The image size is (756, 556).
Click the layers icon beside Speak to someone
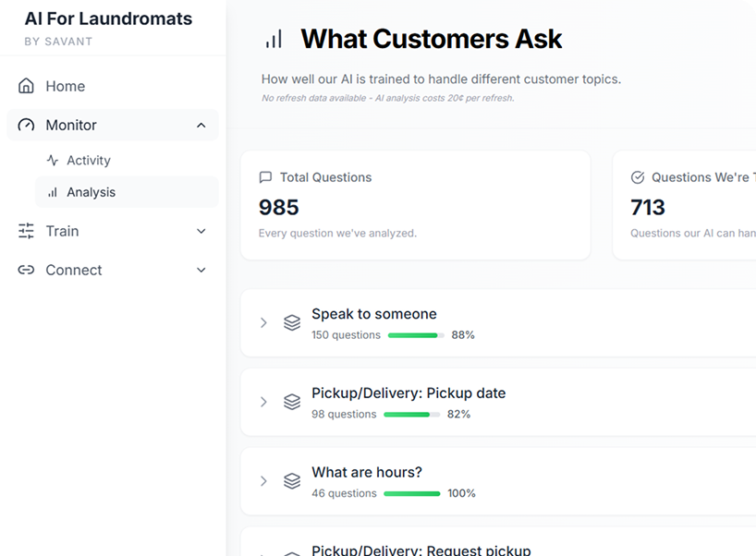tap(292, 322)
